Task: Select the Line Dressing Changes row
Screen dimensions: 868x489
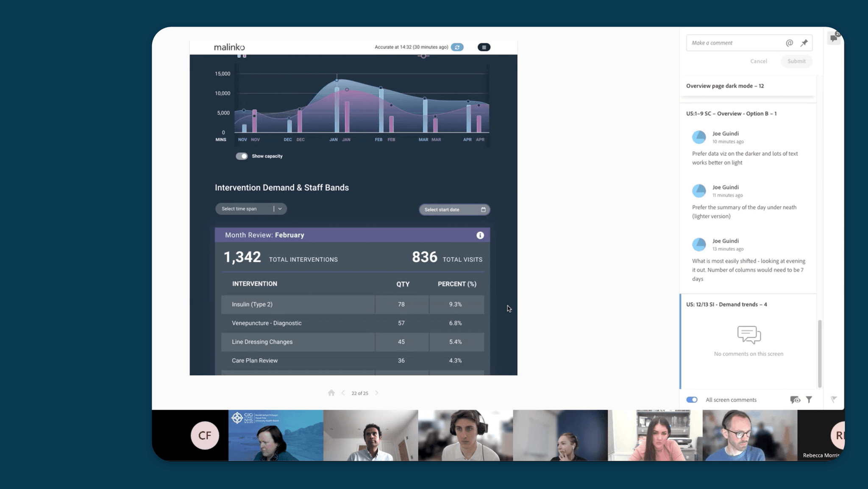Action: pyautogui.click(x=352, y=342)
